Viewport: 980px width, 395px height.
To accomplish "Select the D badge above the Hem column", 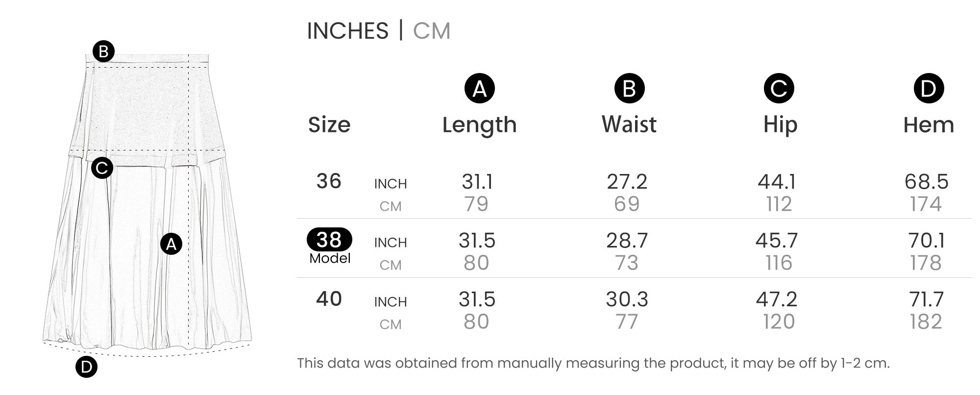I will click(929, 89).
